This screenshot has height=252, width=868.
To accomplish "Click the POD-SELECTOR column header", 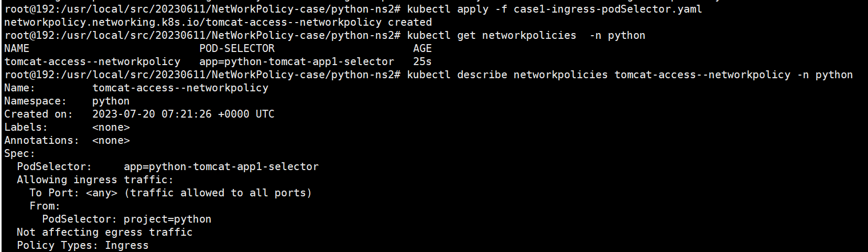I will (237, 48).
